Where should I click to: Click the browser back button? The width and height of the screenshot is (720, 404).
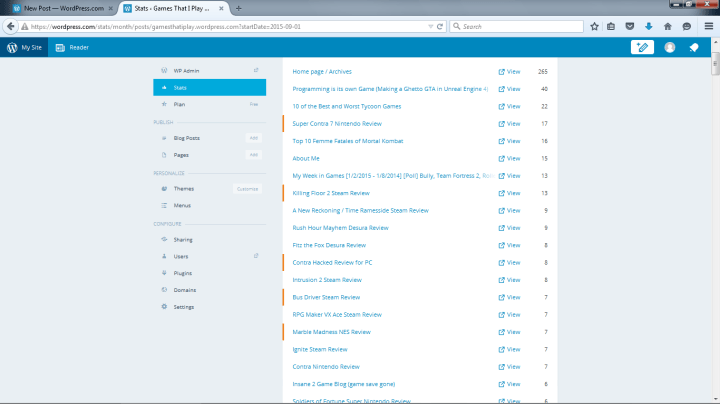10,26
